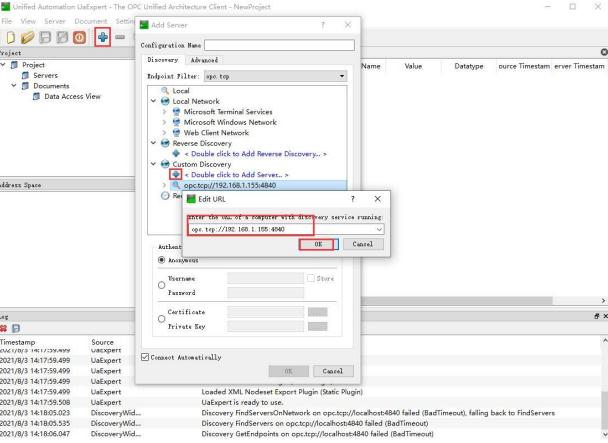Click the Local magnifier icon
The width and height of the screenshot is (608, 443).
click(165, 90)
